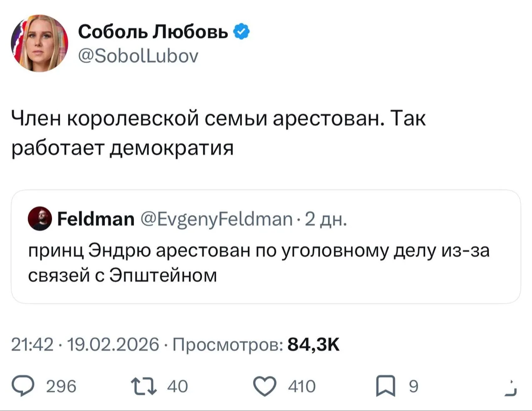Screen dimensions: 532x411
Task: Click the main tweet text about демократия
Action: click(x=218, y=133)
